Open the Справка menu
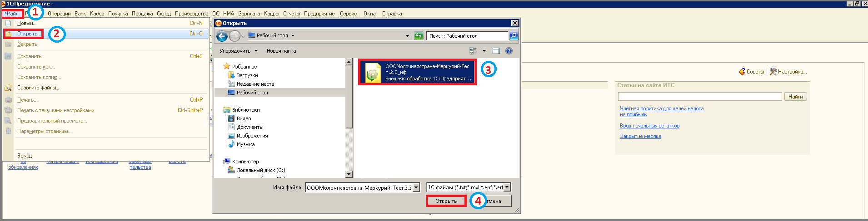This screenshot has height=221, width=868. pos(392,14)
